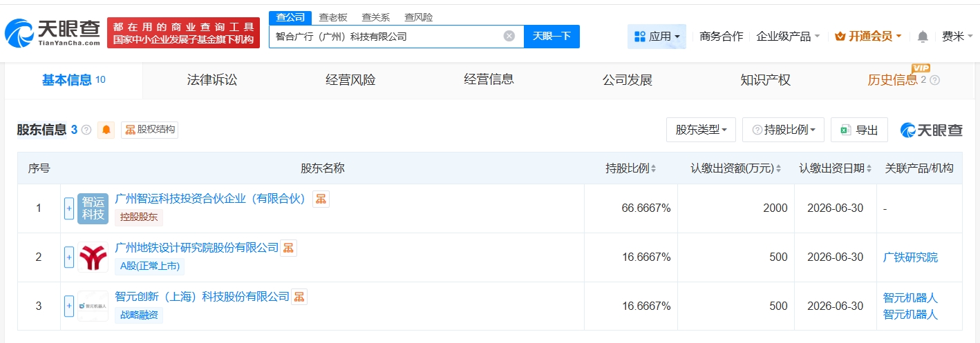Click the 广州地铁设计研究院 red logo
The height and width of the screenshot is (343, 980).
[x=93, y=257]
